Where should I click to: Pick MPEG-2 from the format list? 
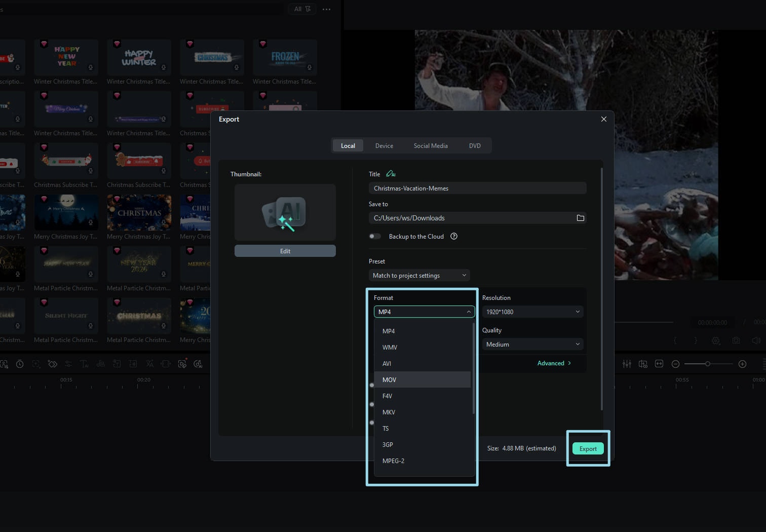tap(423, 461)
